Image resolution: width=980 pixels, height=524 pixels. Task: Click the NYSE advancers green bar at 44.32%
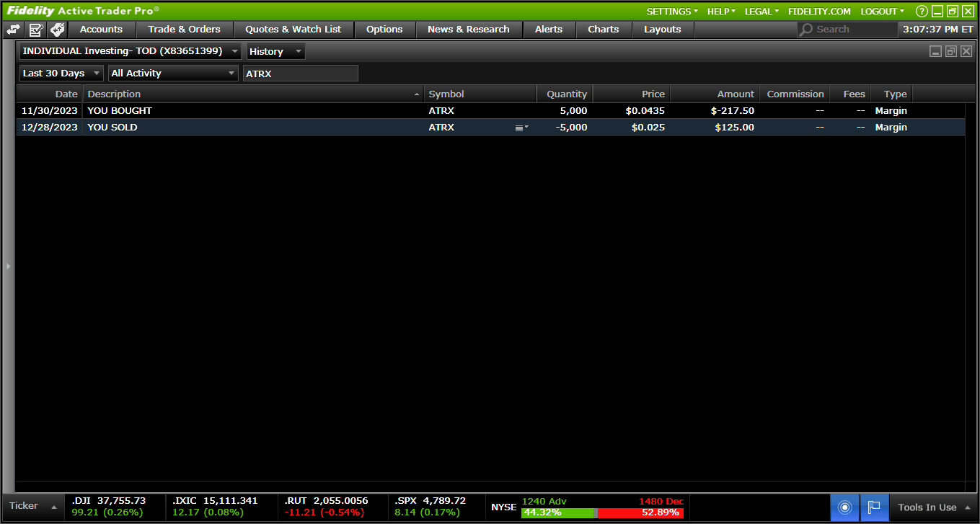[557, 512]
